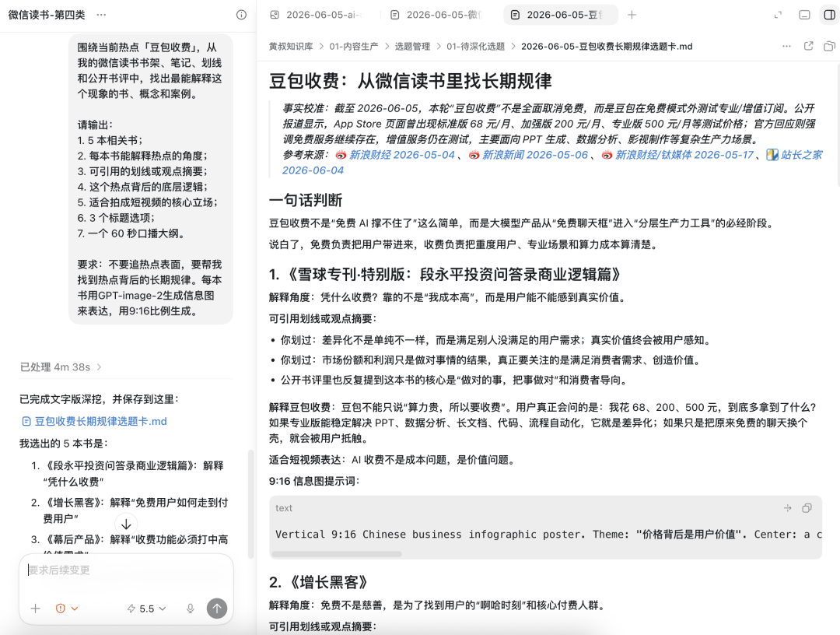Open the 豆包收费长期规律选题卡.md file link
840x635 pixels.
click(x=94, y=422)
